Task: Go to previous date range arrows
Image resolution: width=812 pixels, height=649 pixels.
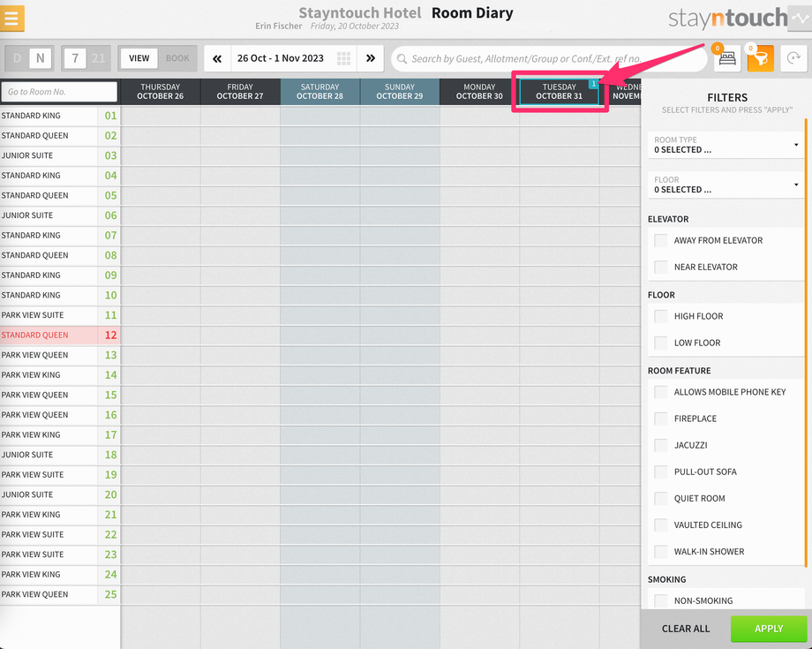Action: (217, 58)
